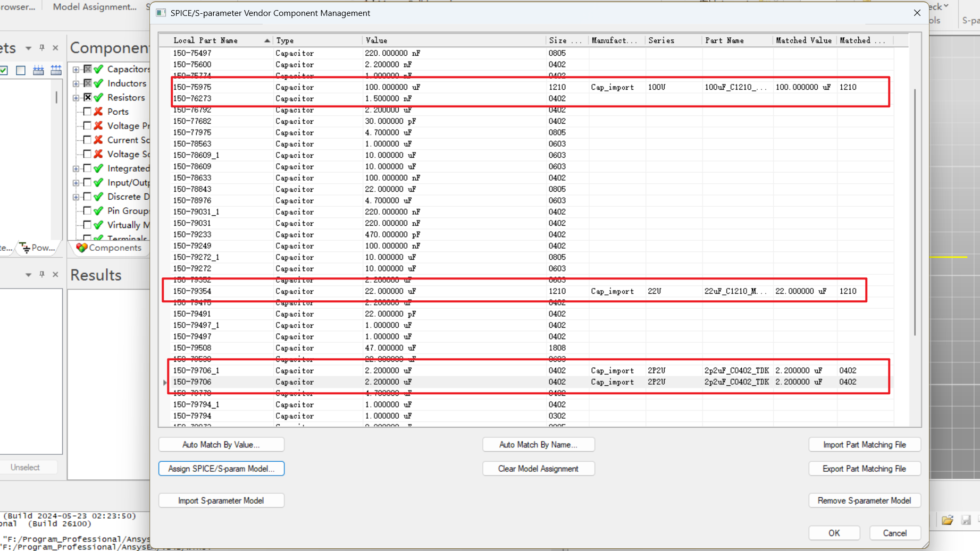Viewport: 980px width, 551px height.
Task: Click Export Part Matching File button
Action: click(x=865, y=469)
